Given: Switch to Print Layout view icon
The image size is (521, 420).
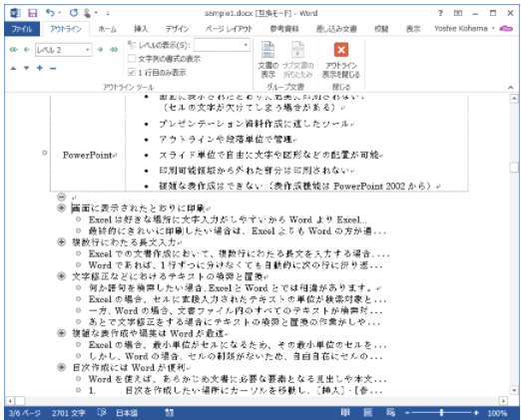Looking at the screenshot, I should click(368, 413).
